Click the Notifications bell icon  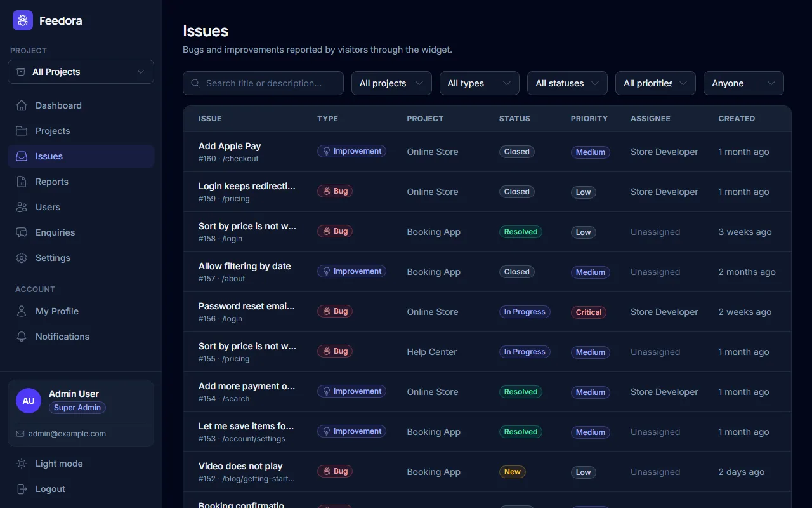click(x=22, y=337)
